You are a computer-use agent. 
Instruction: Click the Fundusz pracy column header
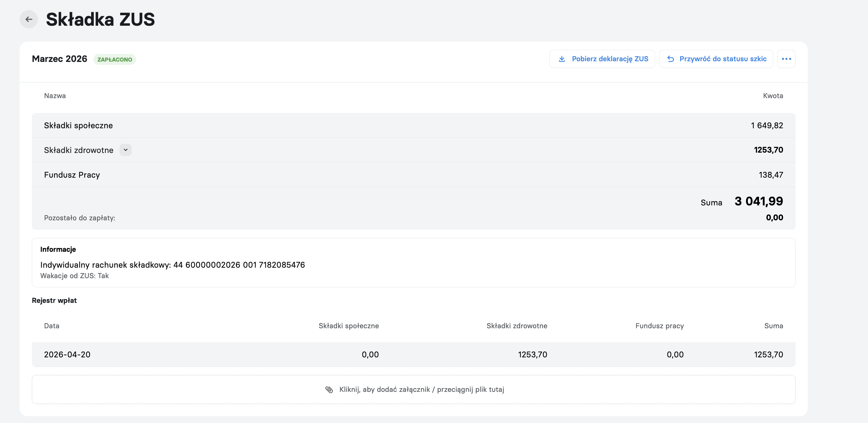point(659,326)
